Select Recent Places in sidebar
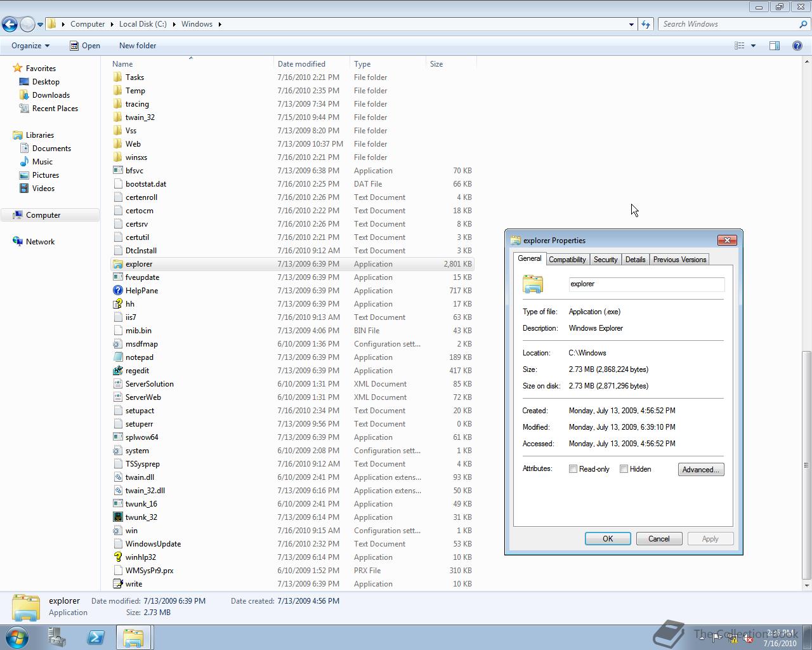Screen dimensions: 812x650 click(55, 109)
